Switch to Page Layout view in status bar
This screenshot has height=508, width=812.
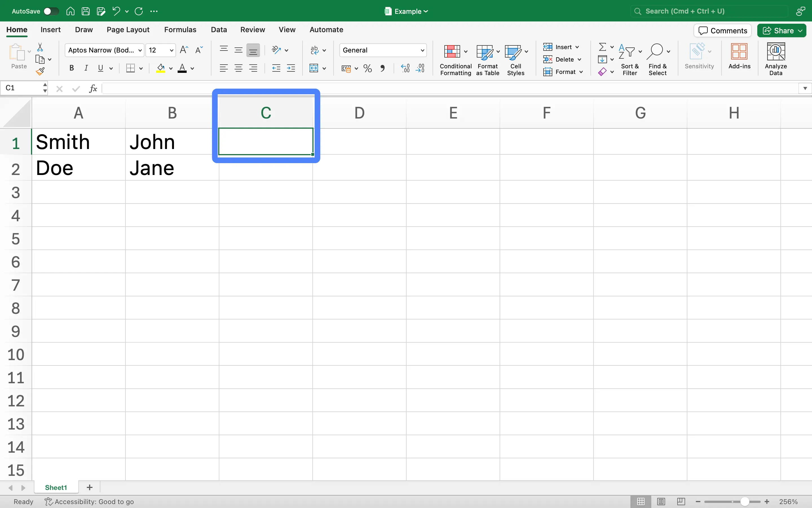click(661, 501)
